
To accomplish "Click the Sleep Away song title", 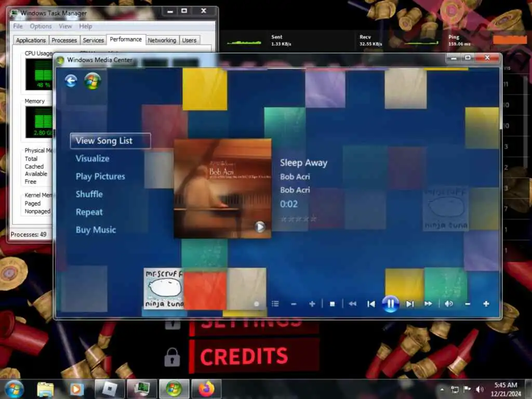I will 303,163.
